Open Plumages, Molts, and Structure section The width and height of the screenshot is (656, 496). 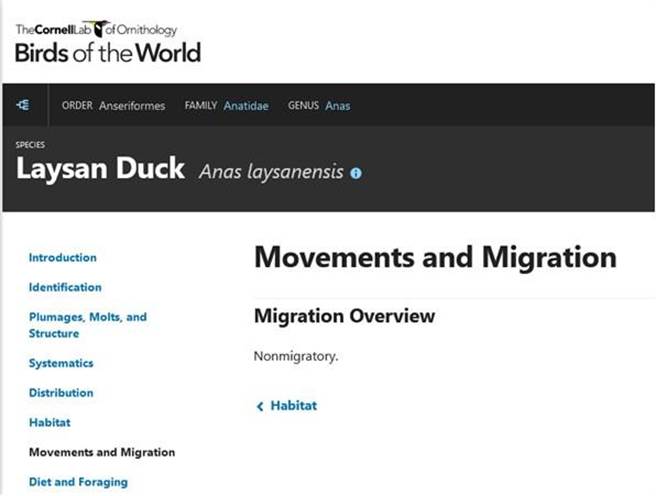87,325
